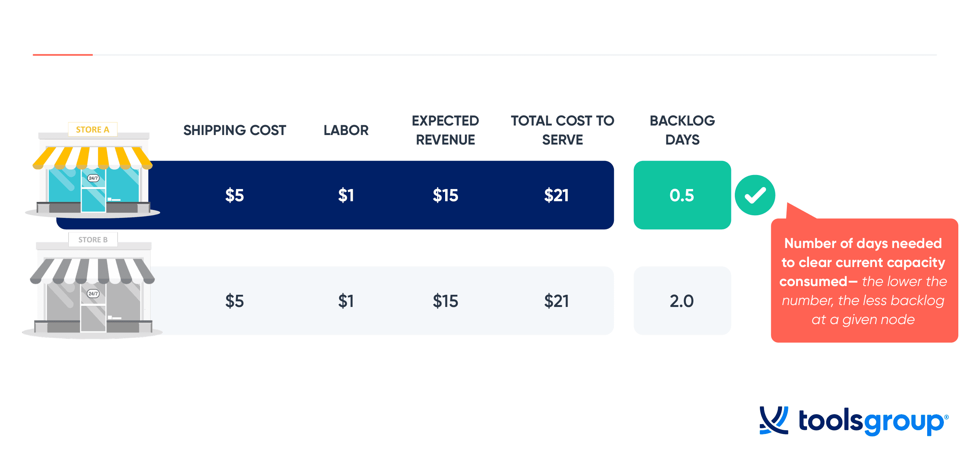This screenshot has height=461, width=980.
Task: Click Store A's $21 total cost value
Action: [x=556, y=195]
